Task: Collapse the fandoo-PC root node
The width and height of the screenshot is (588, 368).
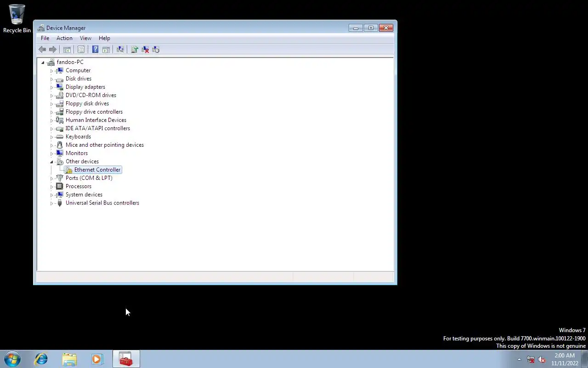Action: [43, 62]
